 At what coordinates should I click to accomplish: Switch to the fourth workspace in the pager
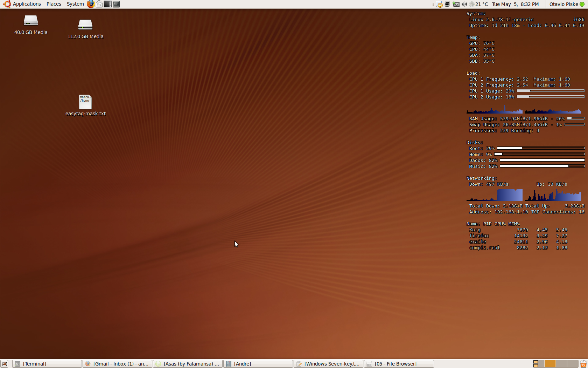coord(573,364)
